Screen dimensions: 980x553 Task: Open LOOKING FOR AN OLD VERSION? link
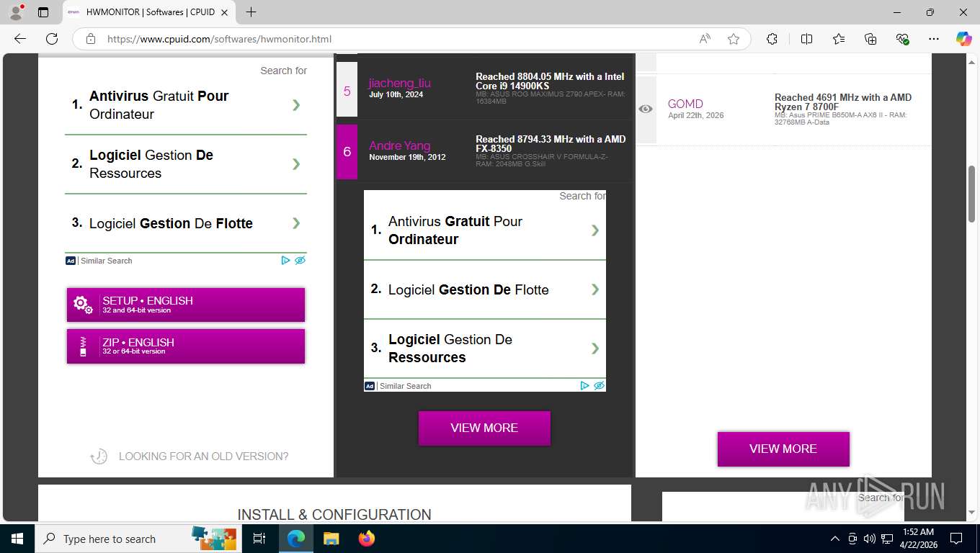pyautogui.click(x=203, y=457)
